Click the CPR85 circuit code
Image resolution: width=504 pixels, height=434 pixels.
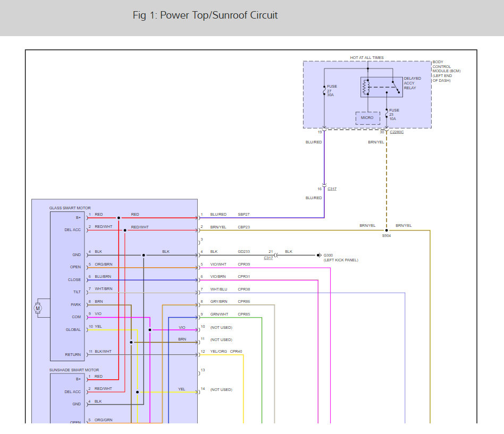click(x=243, y=314)
